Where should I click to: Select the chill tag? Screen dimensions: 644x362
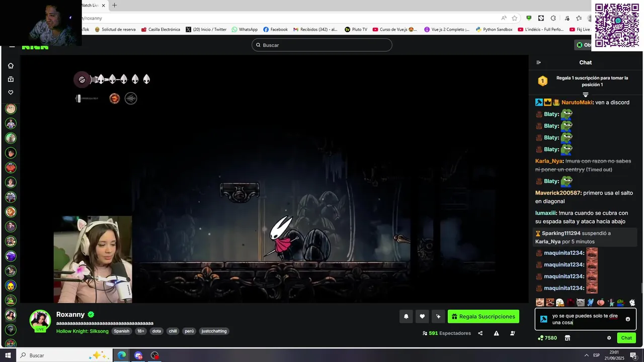(173, 331)
